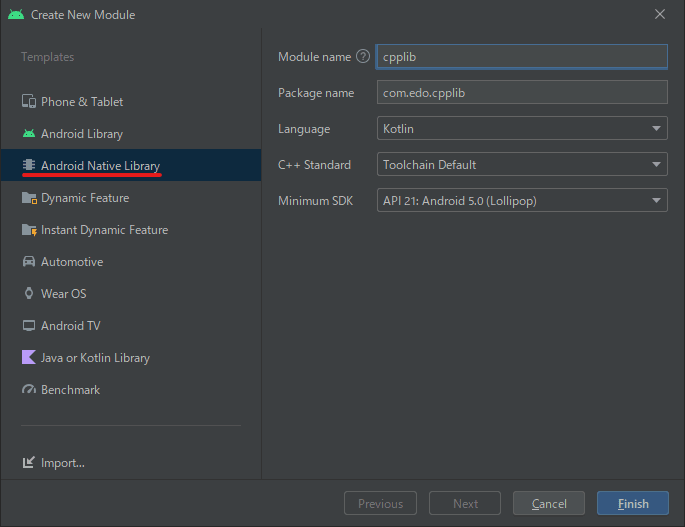Click the Package name field com.edo.cpplib
The width and height of the screenshot is (685, 527).
[522, 92]
